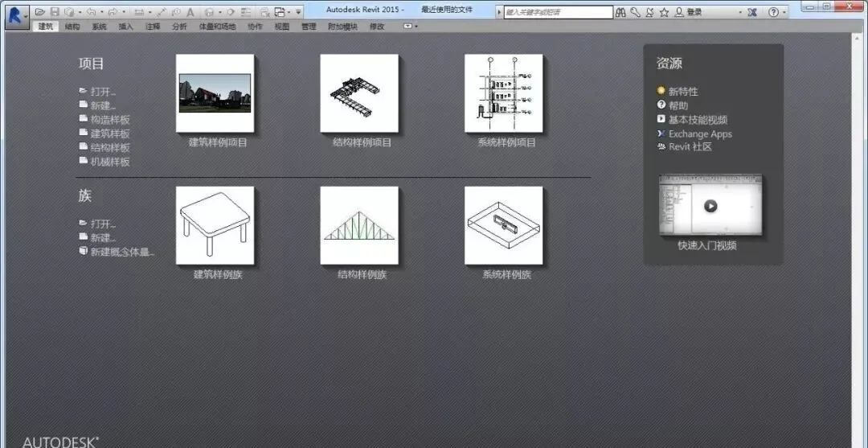Open the 3D View dropdown arrow
Screen dimensions: 868x448
(219, 12)
